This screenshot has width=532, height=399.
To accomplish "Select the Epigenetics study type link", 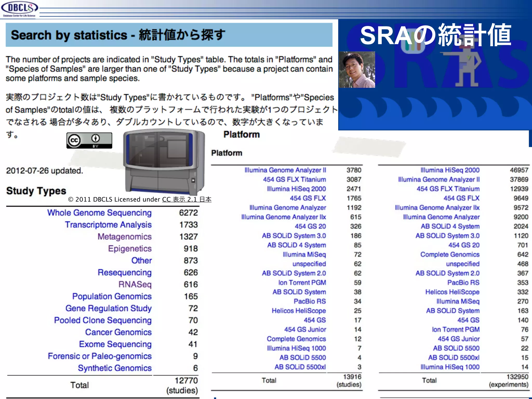I will point(130,249).
